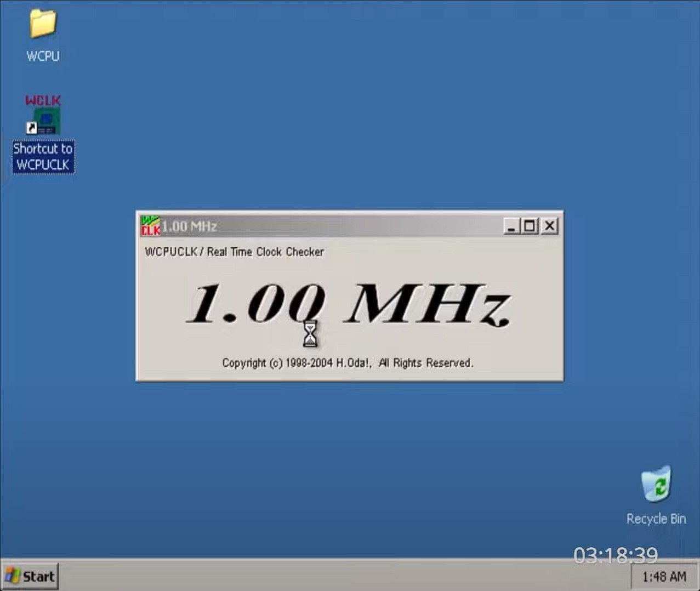Close the WCPUCLK window
This screenshot has height=591, width=700.
click(x=550, y=226)
